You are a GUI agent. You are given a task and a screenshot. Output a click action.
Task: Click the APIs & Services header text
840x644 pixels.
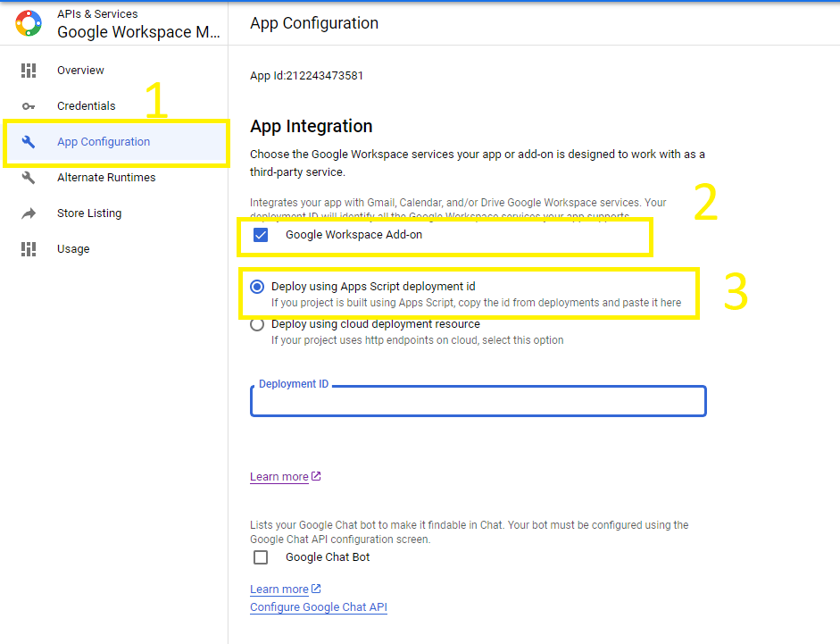point(97,14)
